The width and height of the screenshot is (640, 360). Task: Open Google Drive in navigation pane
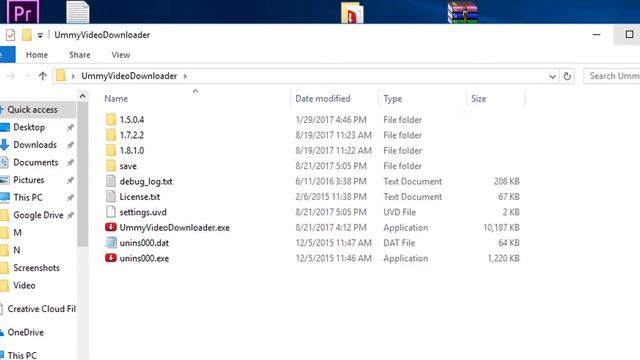(x=38, y=215)
